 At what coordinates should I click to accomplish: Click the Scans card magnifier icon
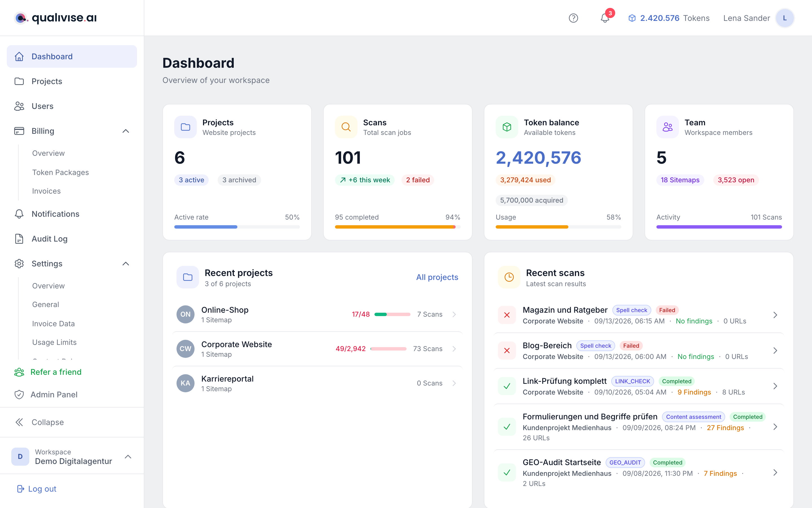(x=346, y=127)
